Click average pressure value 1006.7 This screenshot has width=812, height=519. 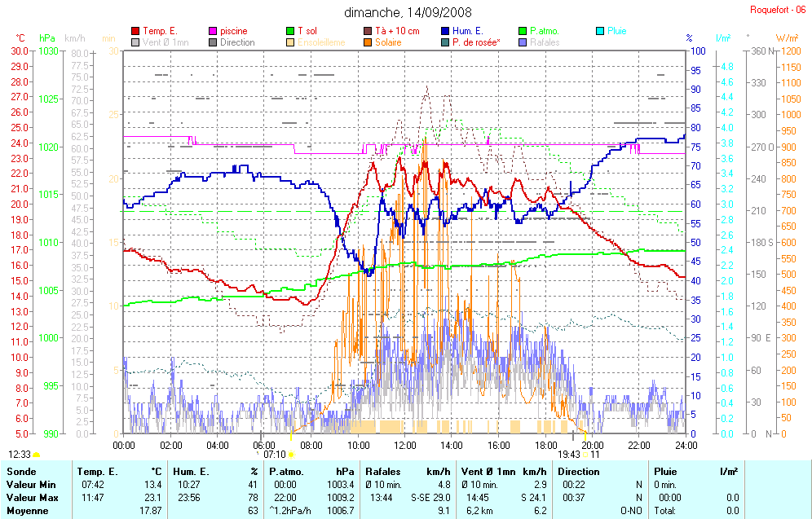(341, 511)
